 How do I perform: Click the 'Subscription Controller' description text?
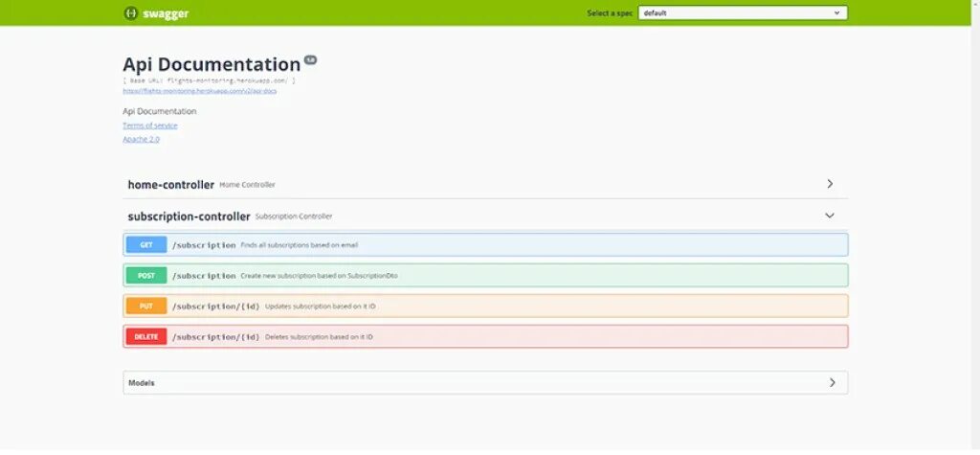click(294, 216)
